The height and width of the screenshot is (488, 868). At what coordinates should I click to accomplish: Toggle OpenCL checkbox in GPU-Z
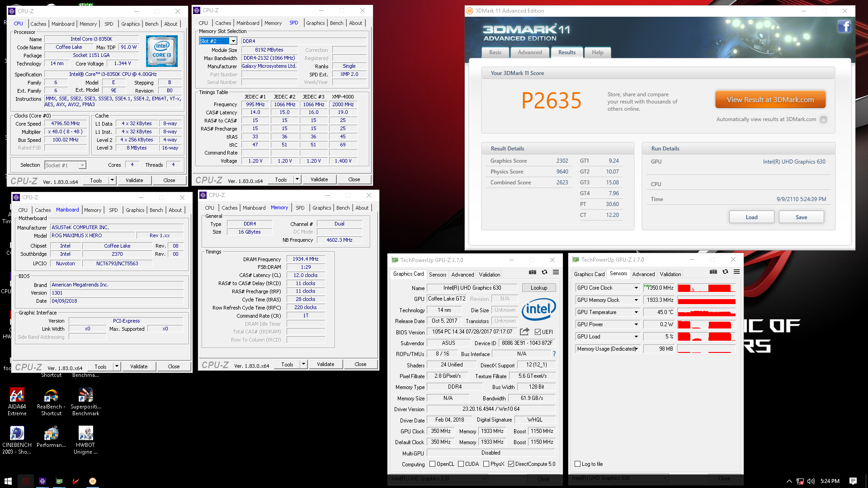[x=432, y=464]
